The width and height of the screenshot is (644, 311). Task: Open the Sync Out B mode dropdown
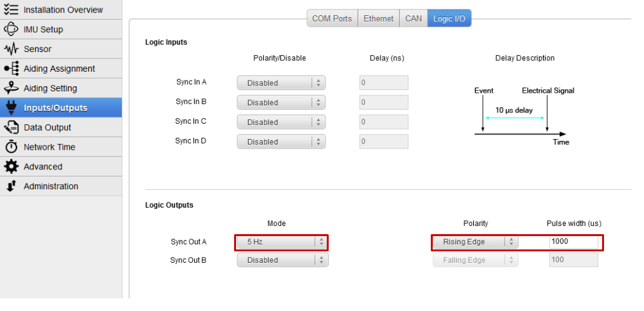(281, 260)
